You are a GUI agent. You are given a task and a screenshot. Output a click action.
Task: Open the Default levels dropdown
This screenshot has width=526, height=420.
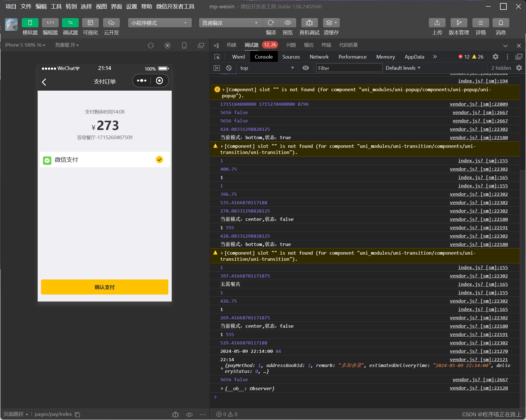click(403, 68)
